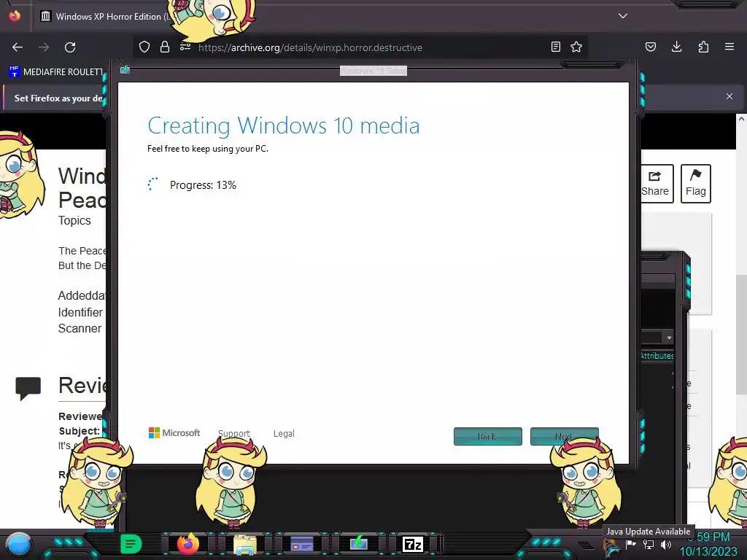Click the site security padlock icon
This screenshot has height=560, width=747.
pyautogui.click(x=165, y=47)
